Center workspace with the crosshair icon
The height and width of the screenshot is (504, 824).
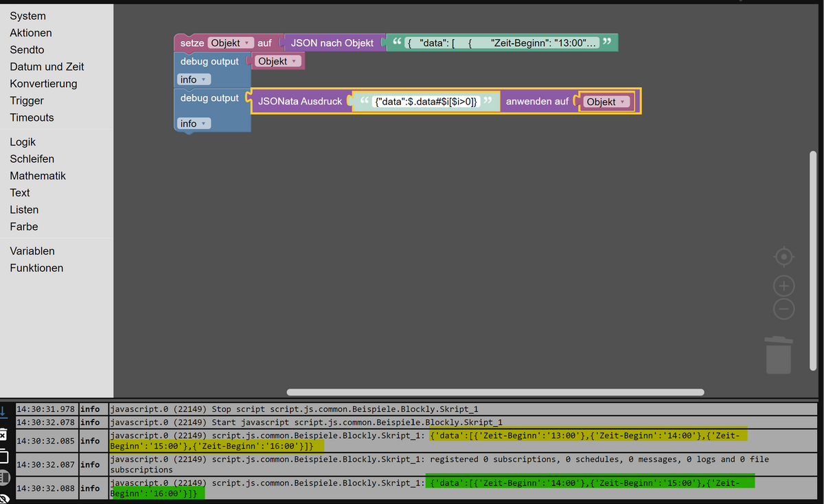tap(783, 257)
